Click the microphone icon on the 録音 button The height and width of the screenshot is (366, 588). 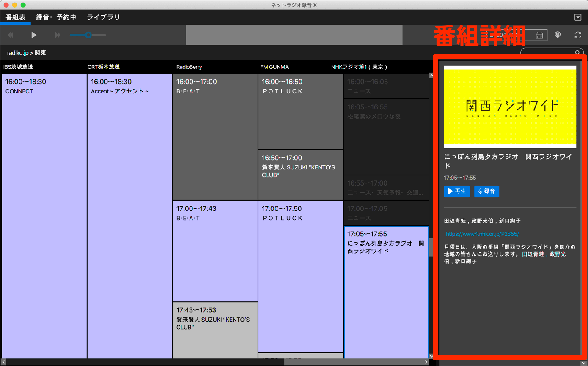pos(479,191)
